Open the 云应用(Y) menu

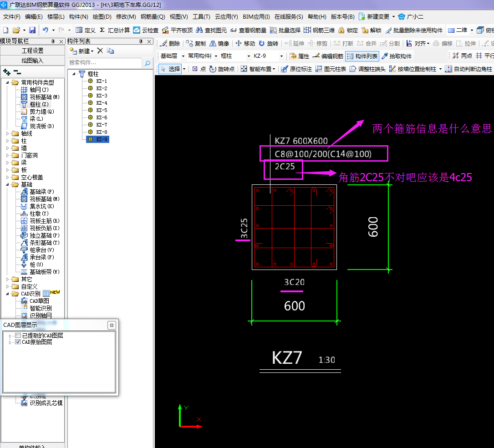tap(226, 17)
